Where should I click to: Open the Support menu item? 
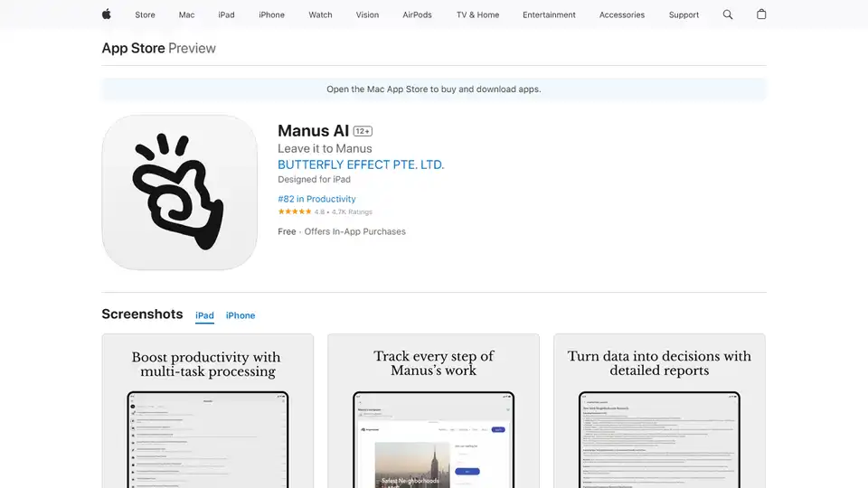point(684,15)
